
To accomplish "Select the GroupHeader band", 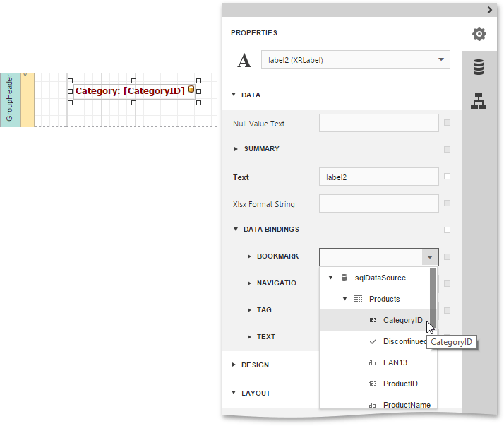I will 10,100.
